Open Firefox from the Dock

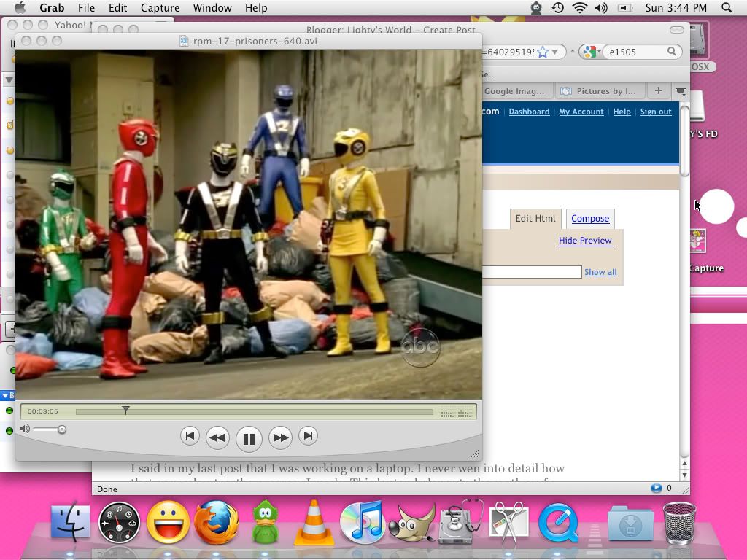(x=217, y=522)
